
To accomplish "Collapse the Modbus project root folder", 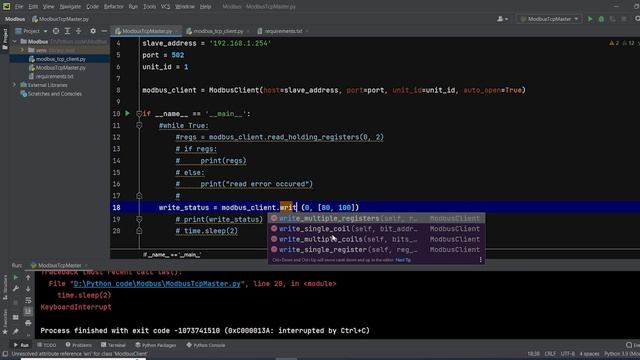I will 15,41.
